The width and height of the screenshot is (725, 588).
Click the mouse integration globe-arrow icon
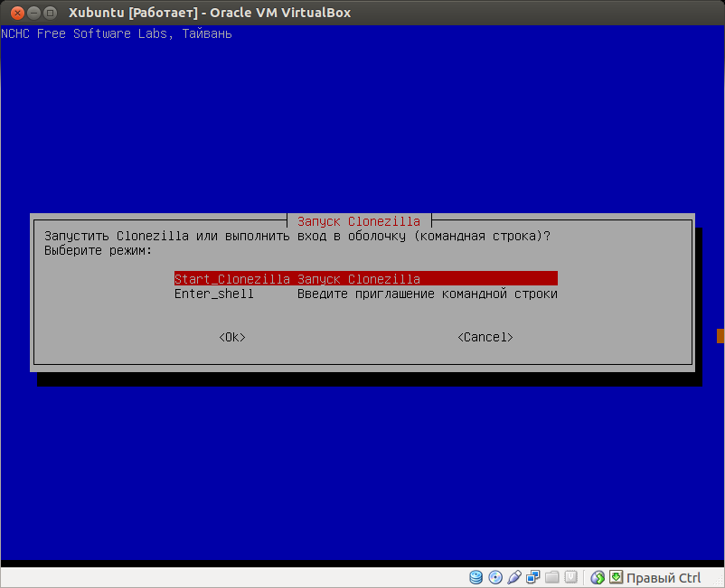pyautogui.click(x=598, y=577)
